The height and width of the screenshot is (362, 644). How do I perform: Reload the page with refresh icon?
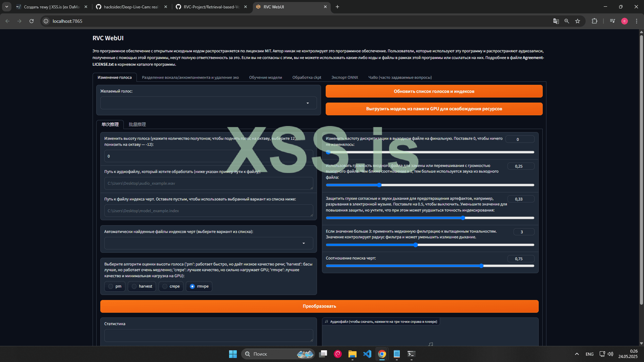32,21
